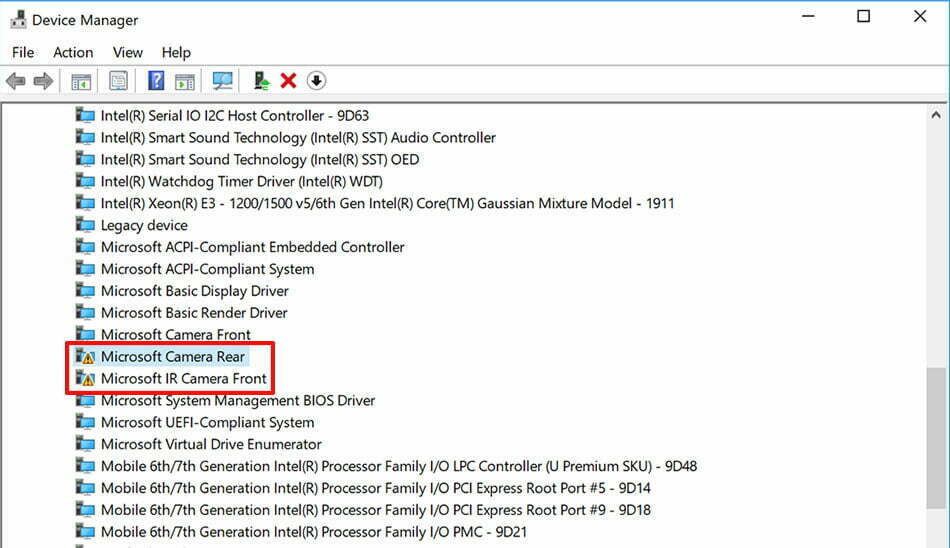Select Intel(R) Smart Sound Technology OED entry

260,159
